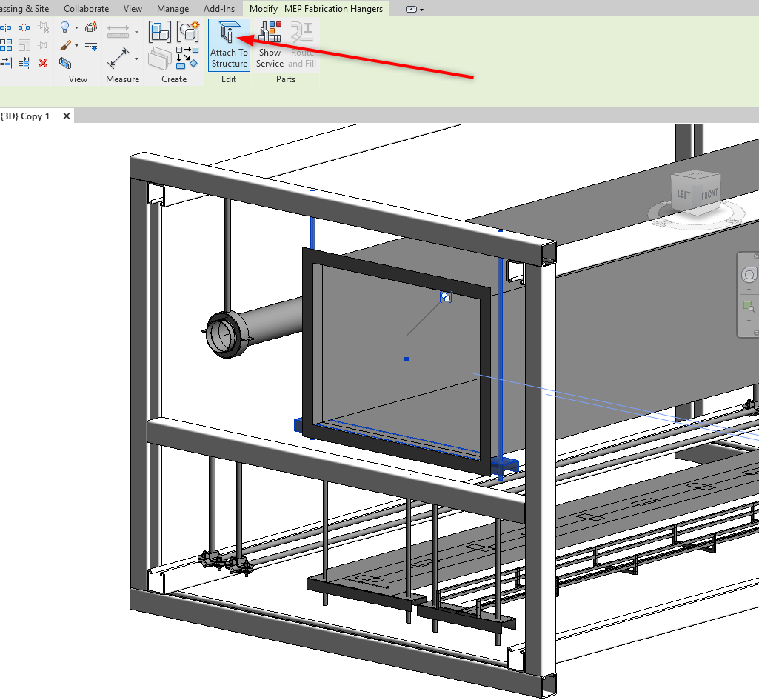Screen dimensions: 759x700
Task: Click the Show Service button
Action: click(270, 45)
